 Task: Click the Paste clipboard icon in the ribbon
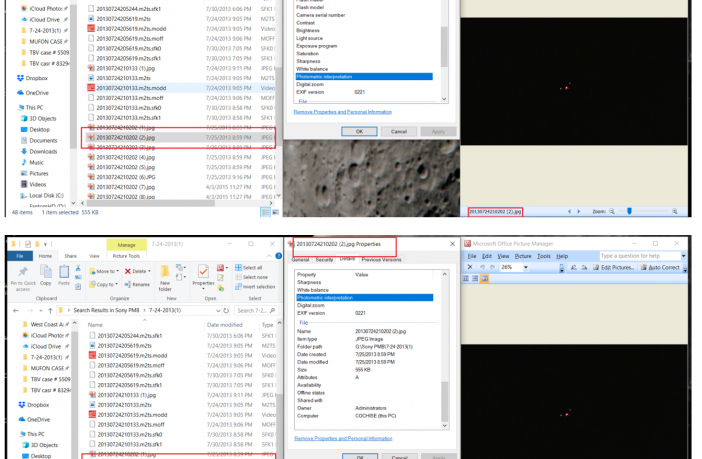pos(64,271)
